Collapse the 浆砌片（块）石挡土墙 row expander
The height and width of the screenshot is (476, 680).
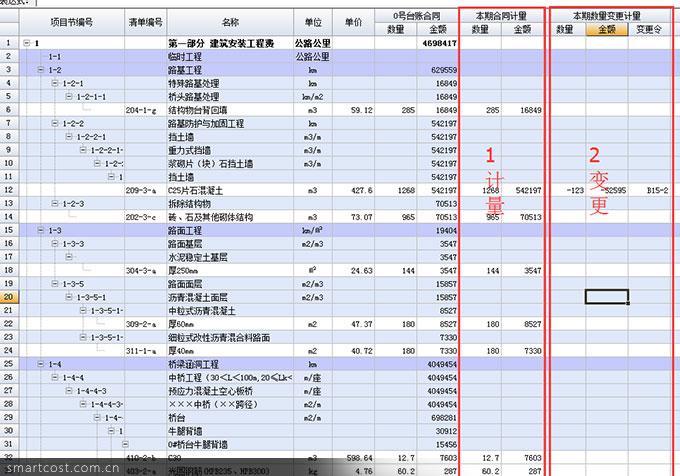[x=97, y=163]
